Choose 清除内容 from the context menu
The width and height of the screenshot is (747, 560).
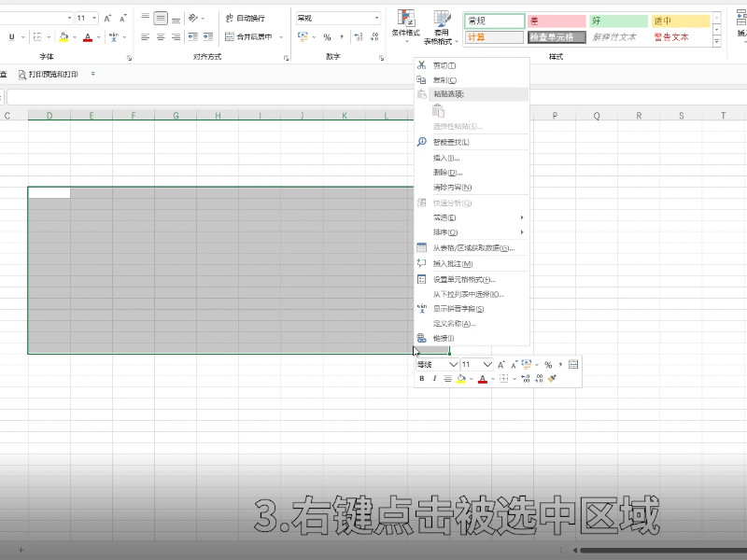[x=472, y=188]
